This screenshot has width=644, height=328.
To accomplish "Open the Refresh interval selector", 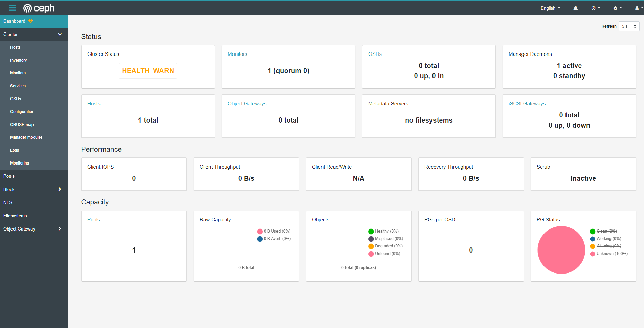I will [629, 26].
